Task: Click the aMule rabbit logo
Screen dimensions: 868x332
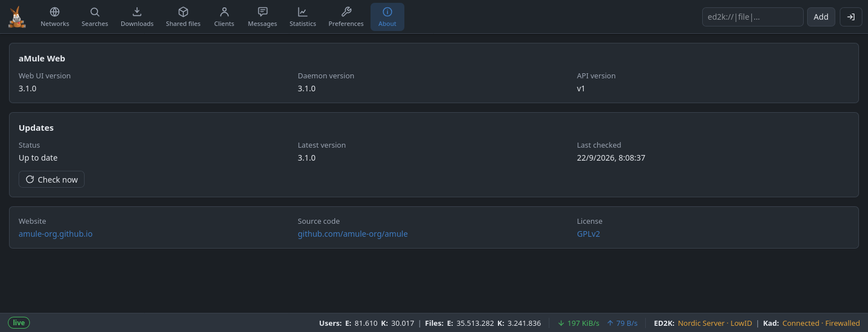Action: point(17,17)
